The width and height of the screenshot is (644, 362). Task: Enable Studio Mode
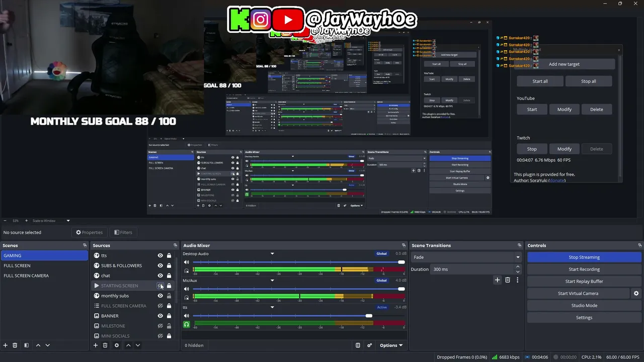point(584,306)
